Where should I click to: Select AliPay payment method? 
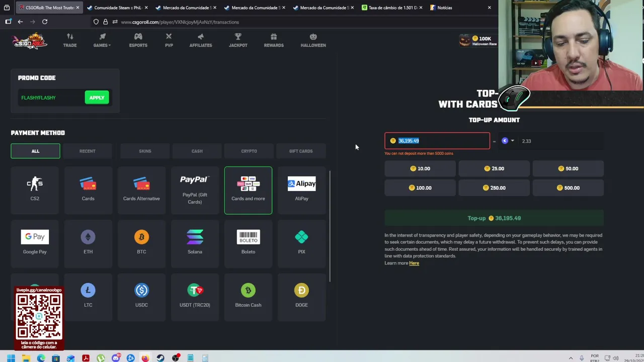[301, 190]
